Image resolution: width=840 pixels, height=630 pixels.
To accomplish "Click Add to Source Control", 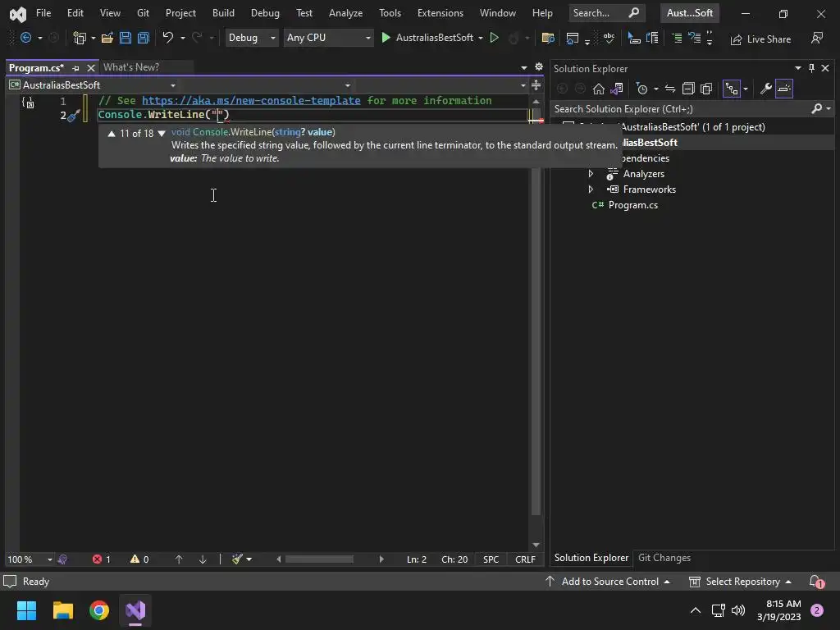I will click(608, 582).
